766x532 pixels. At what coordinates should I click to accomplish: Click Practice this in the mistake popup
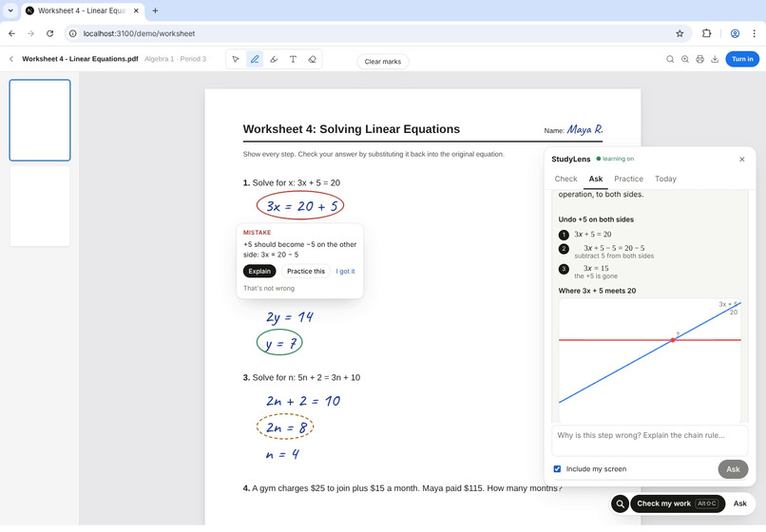(x=306, y=271)
